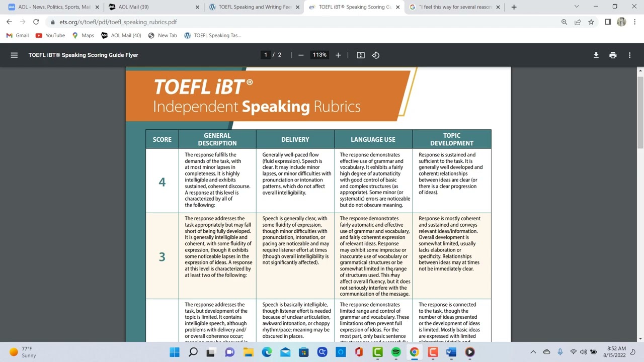Open Chrome side panel
Screen dimensions: 644x362
[608, 22]
